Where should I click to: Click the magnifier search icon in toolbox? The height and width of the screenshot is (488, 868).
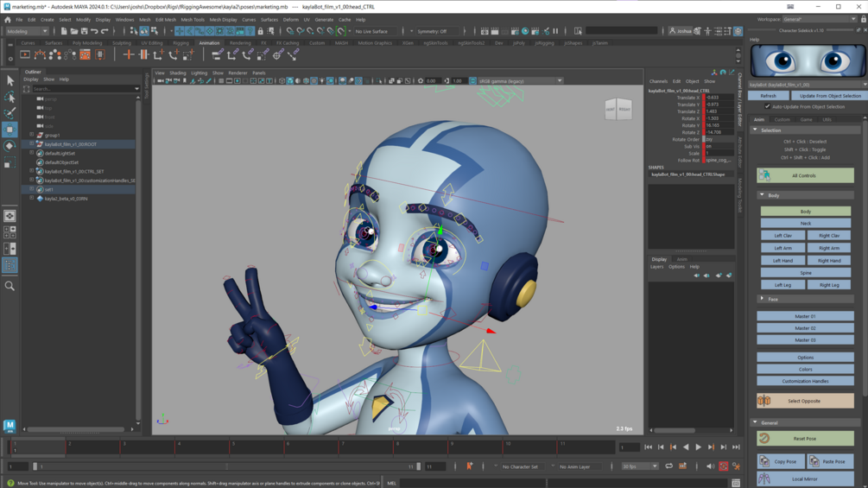(x=10, y=286)
